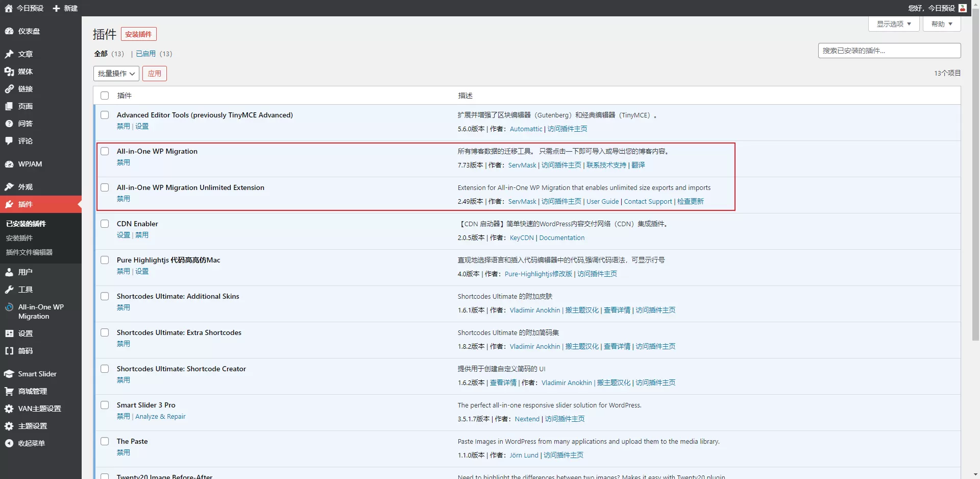Open the 安装插件 submenu item
980x479 pixels.
coord(19,238)
